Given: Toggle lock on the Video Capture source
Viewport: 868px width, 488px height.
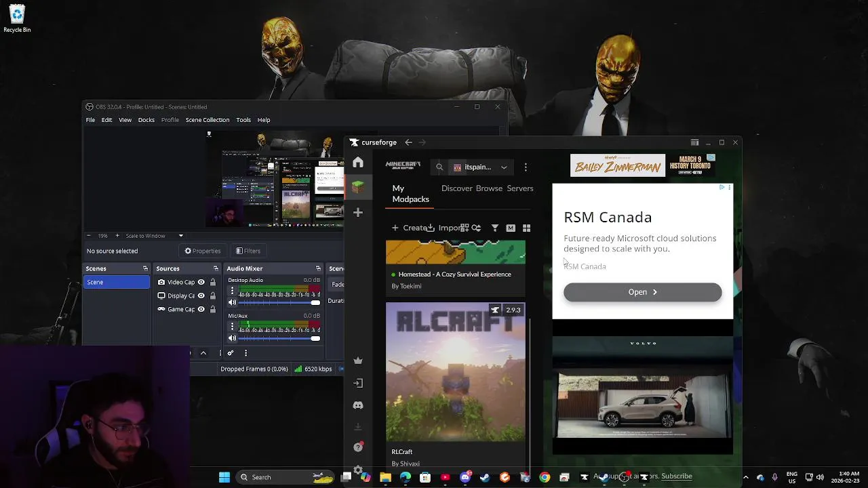Looking at the screenshot, I should (212, 282).
